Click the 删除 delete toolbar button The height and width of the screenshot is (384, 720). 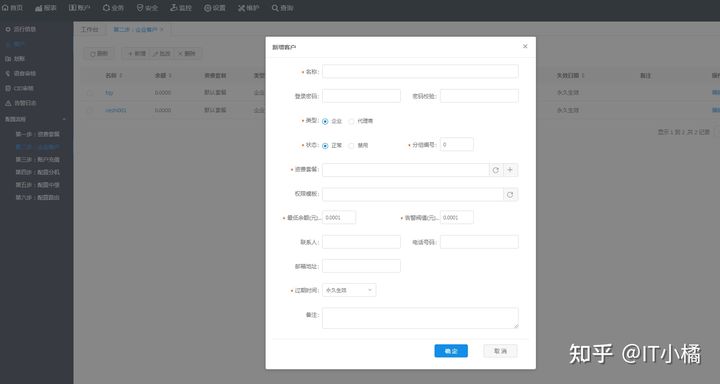(x=187, y=54)
